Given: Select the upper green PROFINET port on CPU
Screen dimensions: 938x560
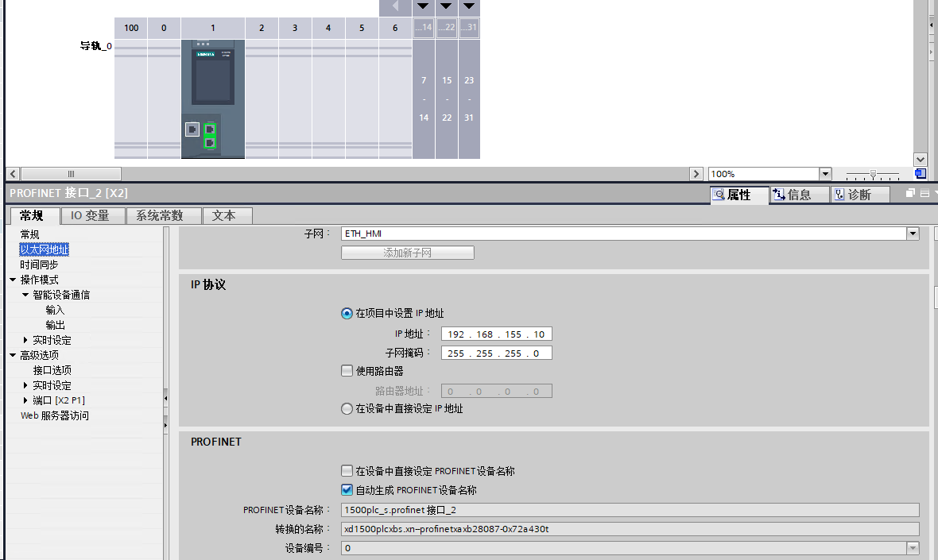Looking at the screenshot, I should (210, 129).
